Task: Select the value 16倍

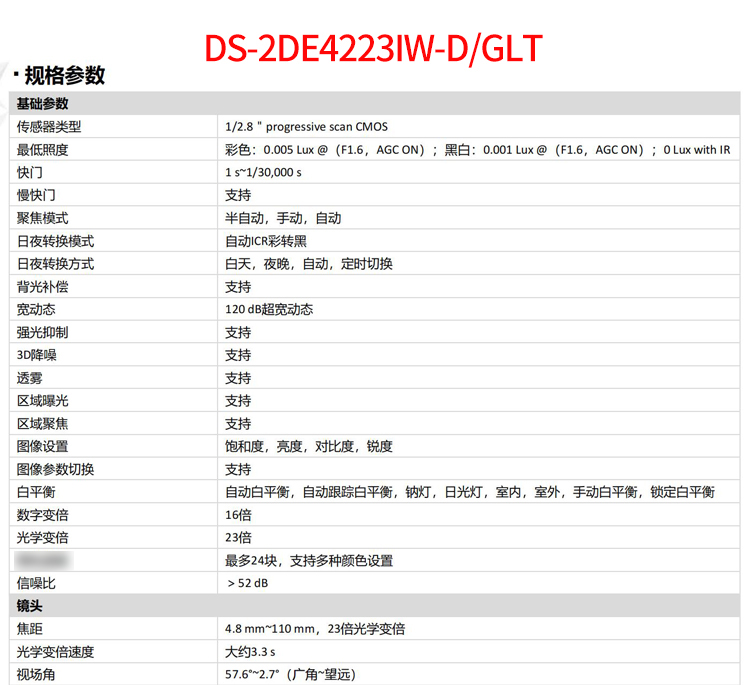Action: [238, 515]
